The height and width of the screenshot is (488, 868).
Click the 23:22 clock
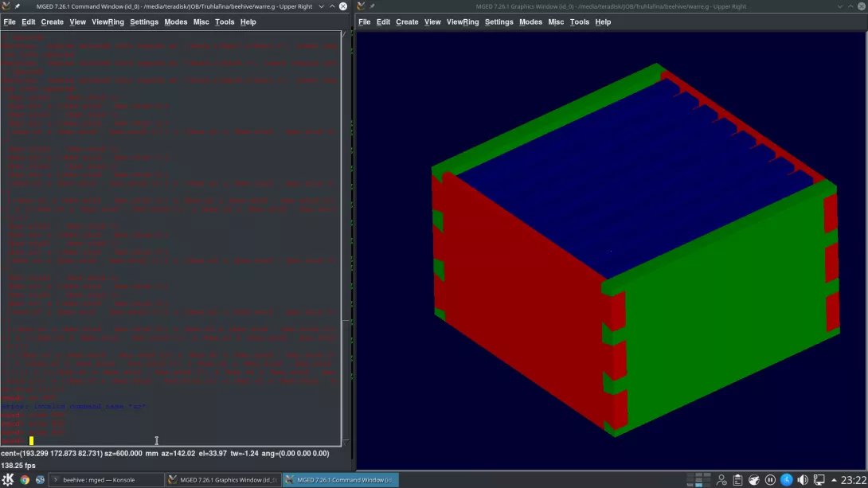(x=854, y=480)
